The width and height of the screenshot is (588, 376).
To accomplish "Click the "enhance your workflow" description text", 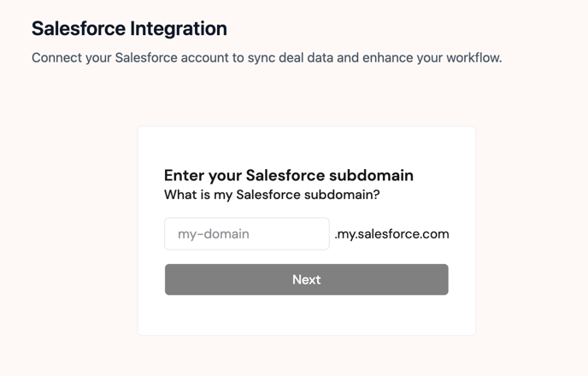I will point(430,58).
